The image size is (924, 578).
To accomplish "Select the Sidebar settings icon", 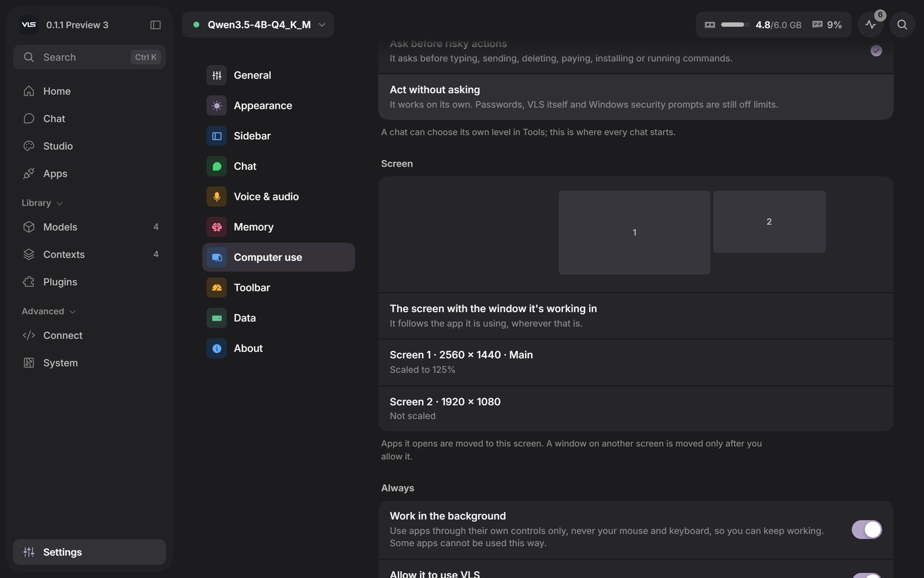I will 217,136.
